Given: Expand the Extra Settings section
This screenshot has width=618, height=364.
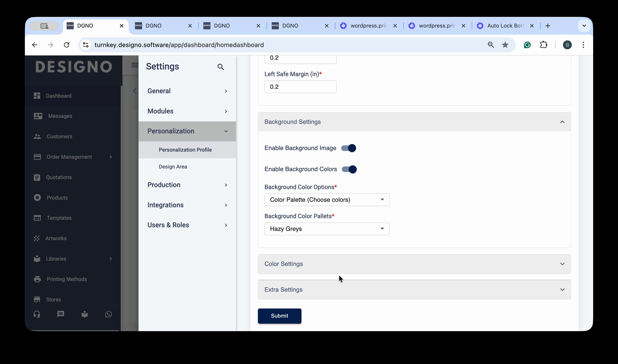Looking at the screenshot, I should pyautogui.click(x=414, y=290).
